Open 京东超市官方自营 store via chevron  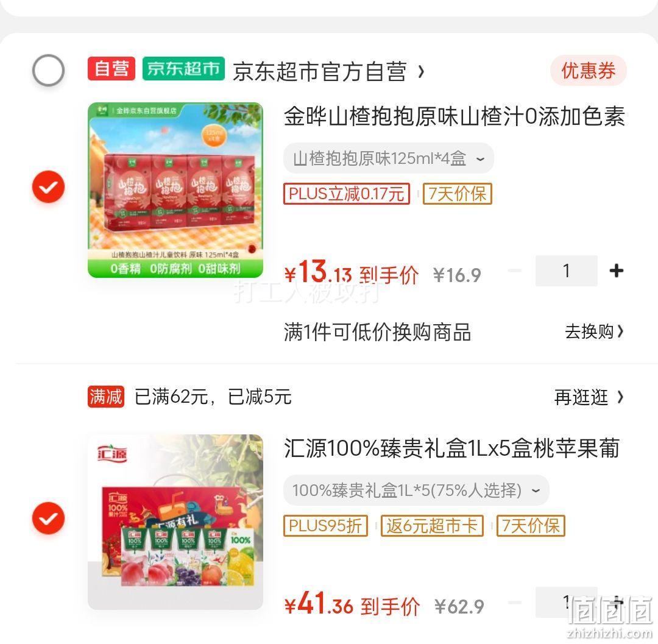[x=421, y=72]
